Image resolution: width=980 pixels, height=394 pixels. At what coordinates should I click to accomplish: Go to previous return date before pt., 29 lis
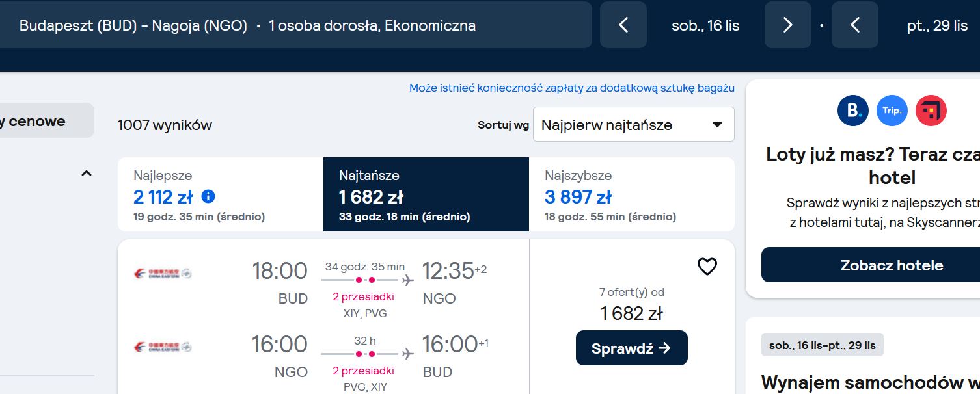(x=855, y=25)
